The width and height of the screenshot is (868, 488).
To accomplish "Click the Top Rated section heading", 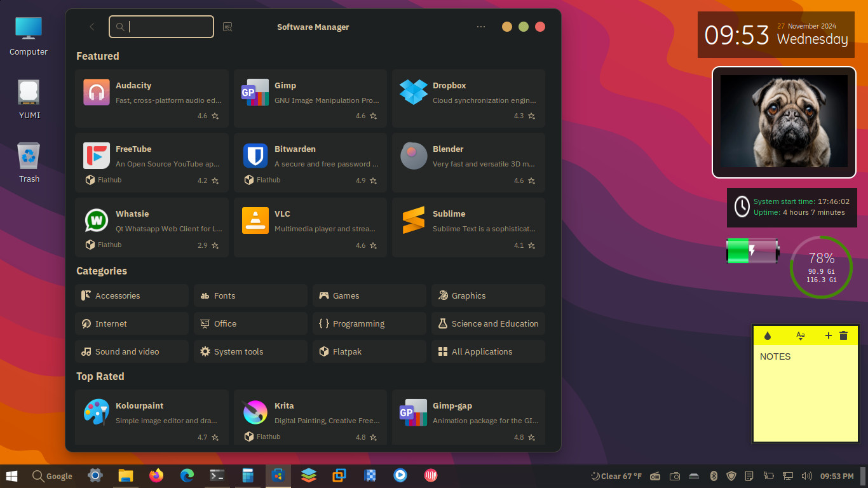I will pos(100,376).
